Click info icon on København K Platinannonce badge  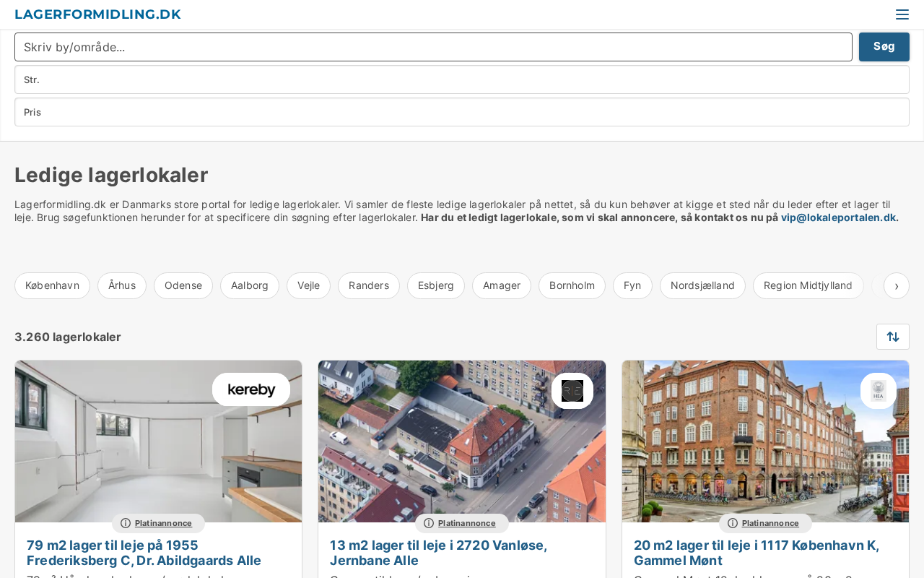pyautogui.click(x=733, y=523)
